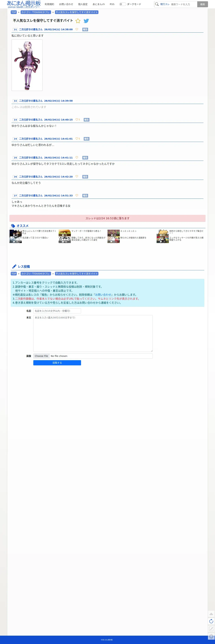Share the thread via Twitter bird icon
Screen dimensions: 215x644
(x=86, y=21)
